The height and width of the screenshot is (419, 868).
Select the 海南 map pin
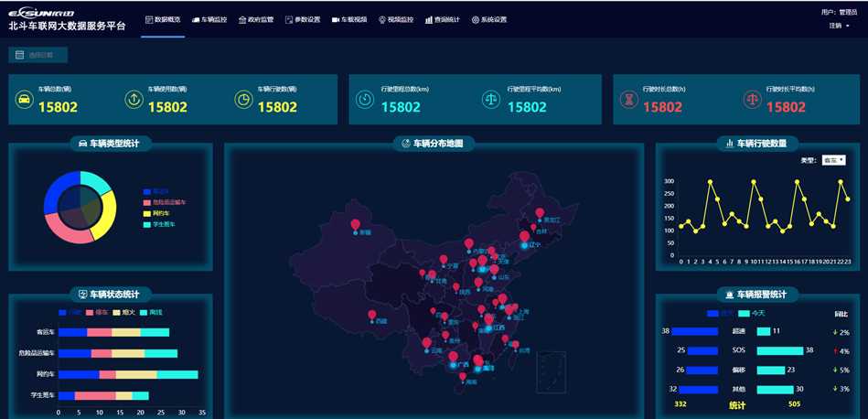click(463, 376)
